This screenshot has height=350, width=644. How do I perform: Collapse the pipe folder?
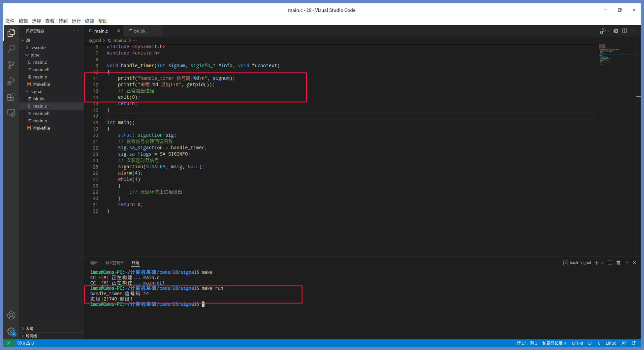tap(35, 55)
